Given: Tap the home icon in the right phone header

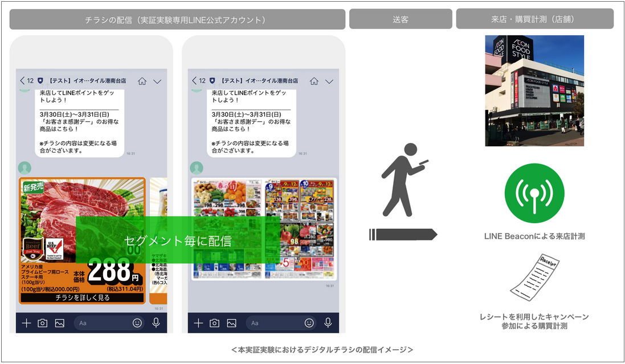Looking at the screenshot, I should pyautogui.click(x=314, y=81).
